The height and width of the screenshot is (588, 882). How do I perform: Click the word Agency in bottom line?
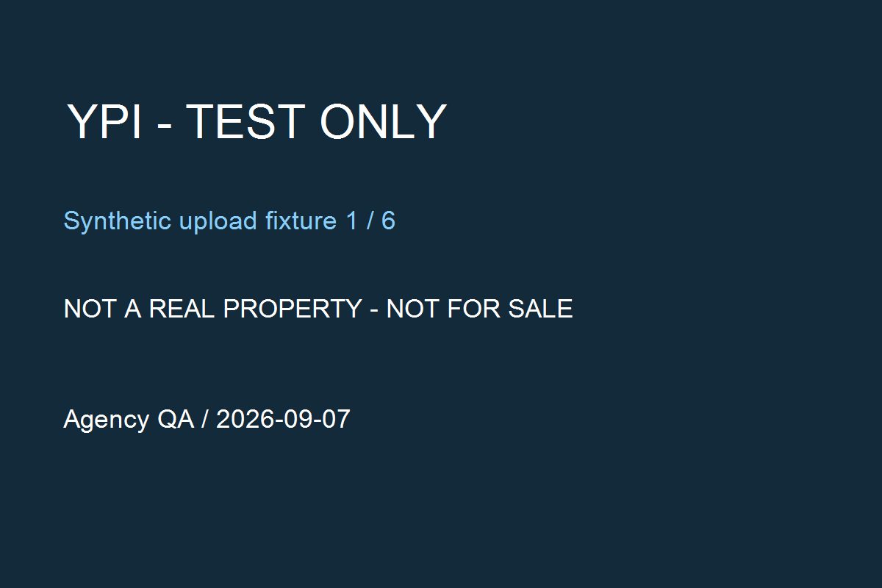[x=107, y=420]
